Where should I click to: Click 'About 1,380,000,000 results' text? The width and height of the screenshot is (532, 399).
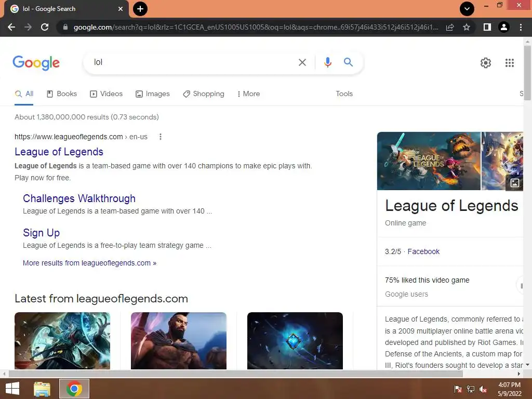87,117
